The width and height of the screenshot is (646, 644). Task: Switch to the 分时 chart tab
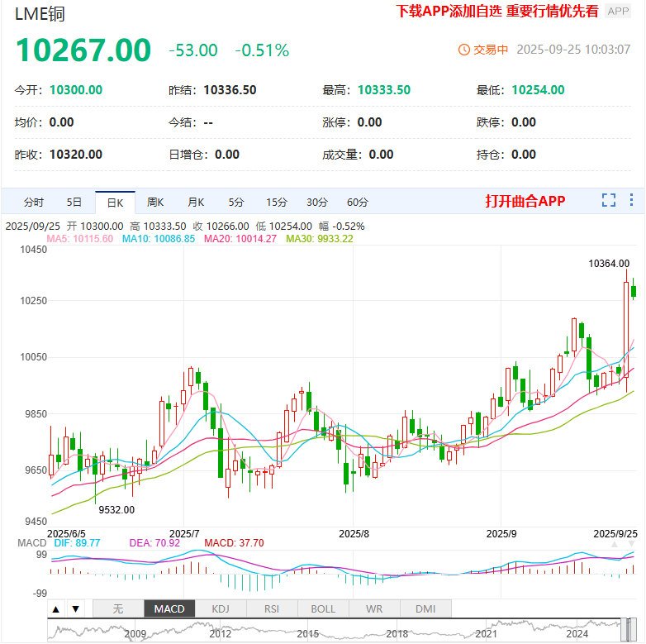pyautogui.click(x=34, y=203)
